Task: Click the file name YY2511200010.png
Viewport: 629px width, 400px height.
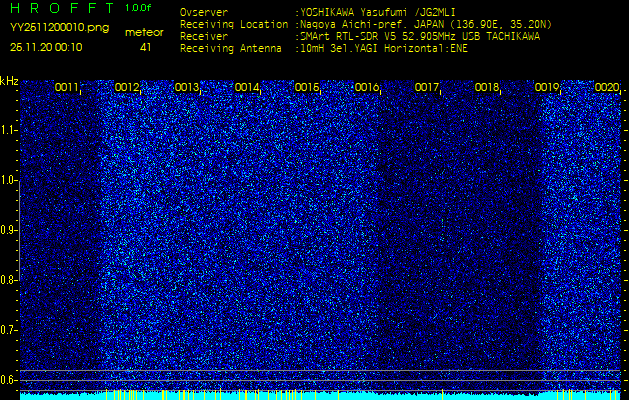Action: pos(59,28)
